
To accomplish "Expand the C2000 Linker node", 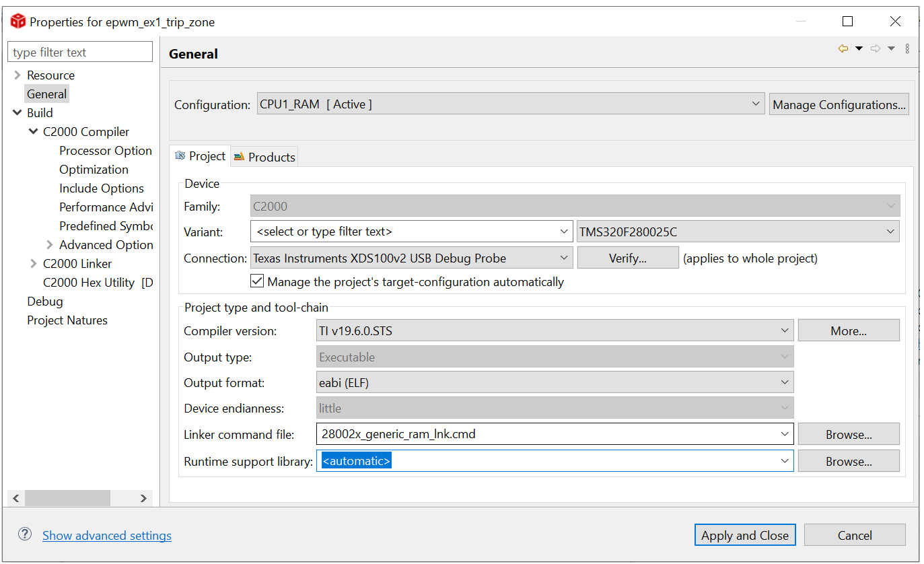I will (34, 264).
